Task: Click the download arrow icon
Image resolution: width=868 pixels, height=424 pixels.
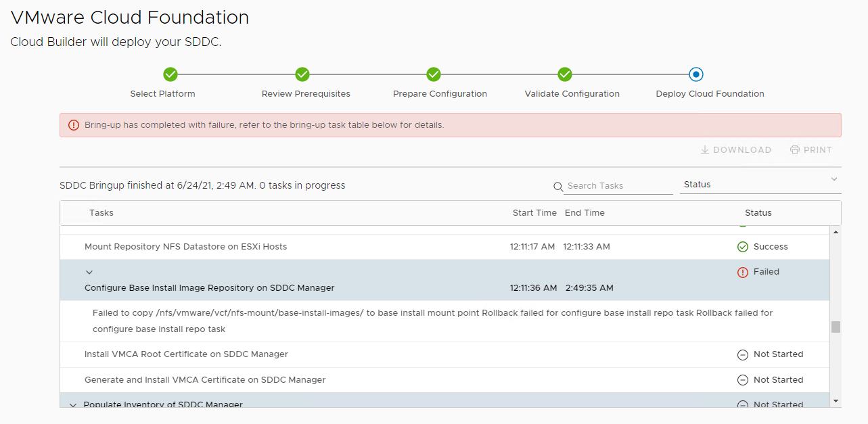Action: click(x=705, y=150)
